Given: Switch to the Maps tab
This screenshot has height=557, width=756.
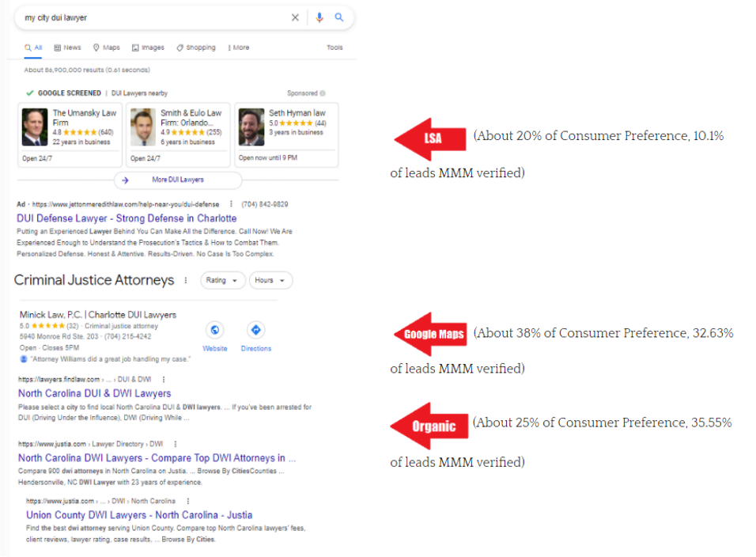Looking at the screenshot, I should [107, 47].
